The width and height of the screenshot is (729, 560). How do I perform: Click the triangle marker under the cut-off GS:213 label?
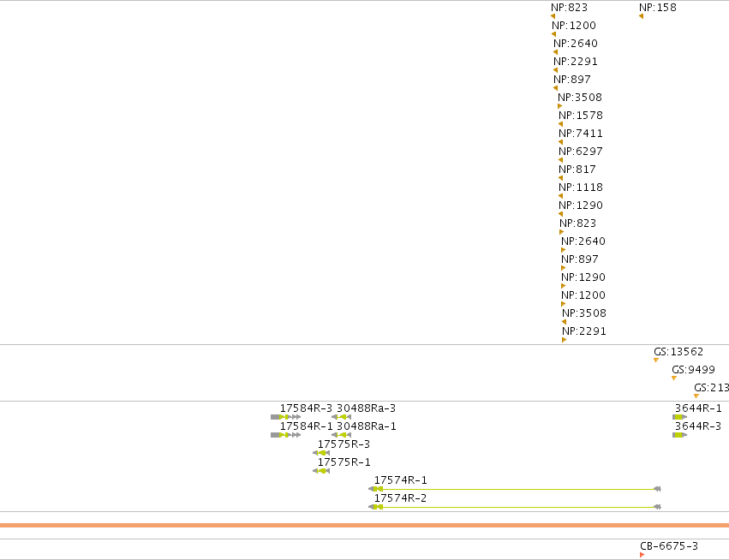(696, 396)
